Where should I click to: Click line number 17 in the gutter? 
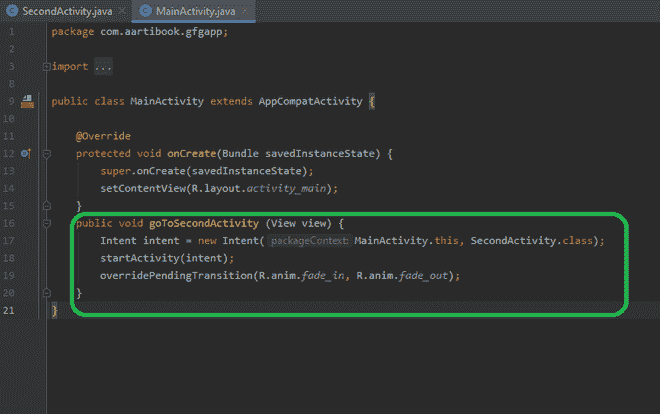click(8, 241)
